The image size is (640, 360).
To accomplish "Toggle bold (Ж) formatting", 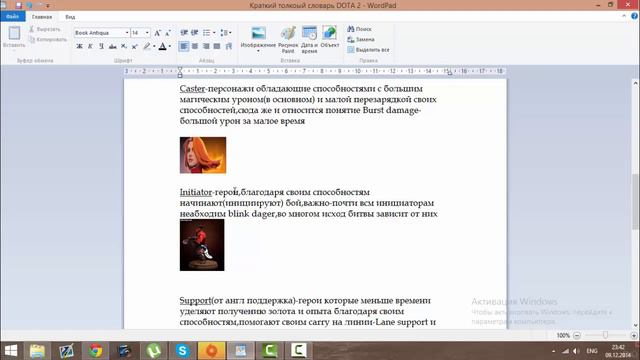I will point(80,47).
